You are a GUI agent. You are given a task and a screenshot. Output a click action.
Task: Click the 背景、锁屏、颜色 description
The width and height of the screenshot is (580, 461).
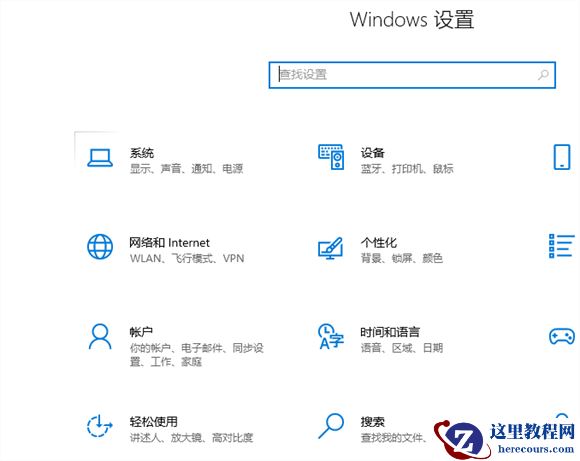click(x=402, y=258)
